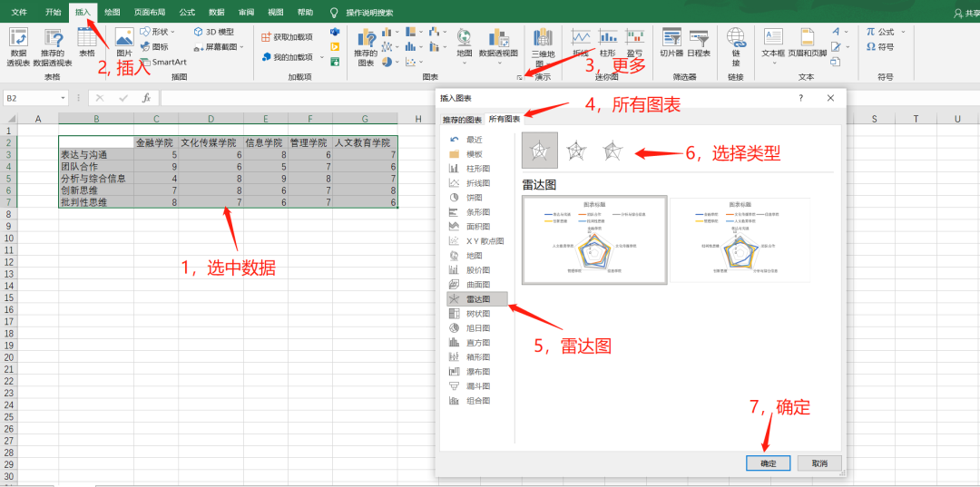Insert a 切片器 slicer
This screenshot has height=487, width=980.
click(x=671, y=43)
